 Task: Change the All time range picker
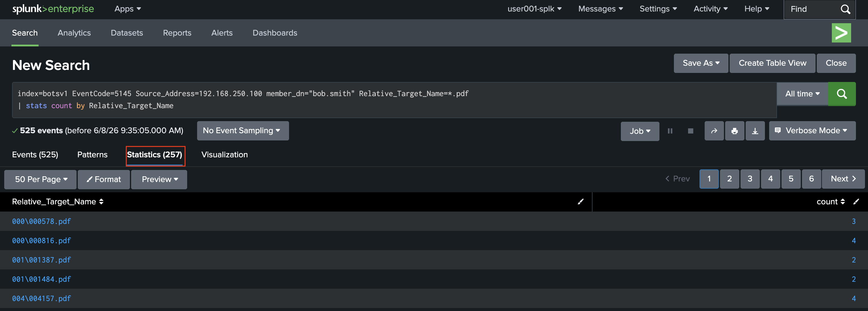coord(802,94)
